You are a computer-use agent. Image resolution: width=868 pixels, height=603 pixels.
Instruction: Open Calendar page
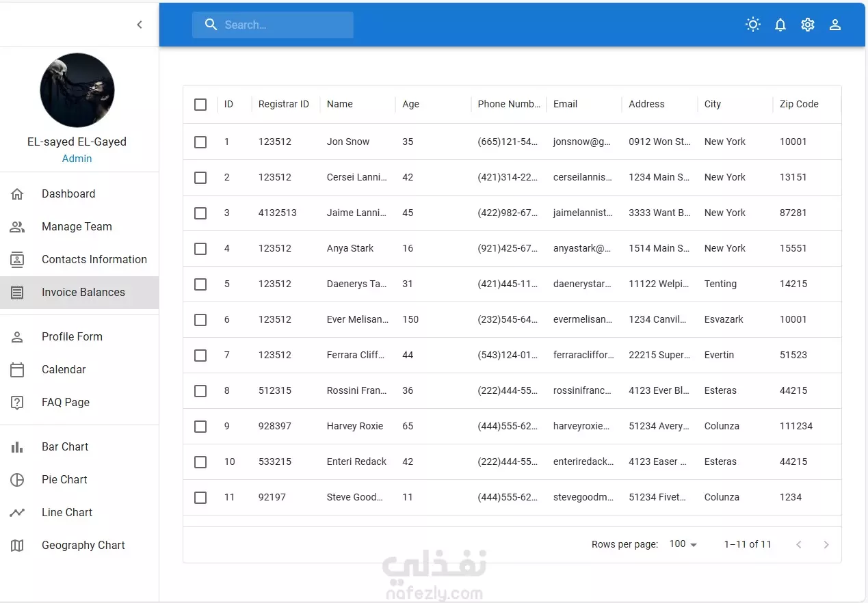tap(79, 370)
